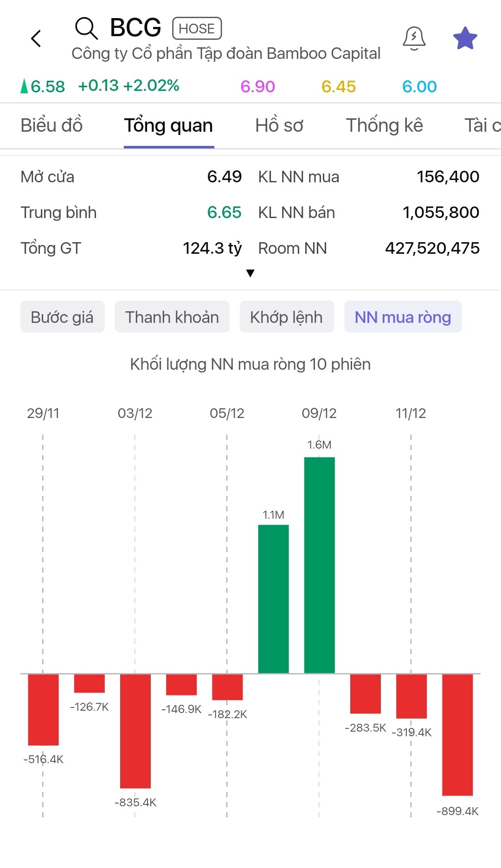Open the Hồ sơ tab
Screen dimensions: 501x868
(279, 126)
